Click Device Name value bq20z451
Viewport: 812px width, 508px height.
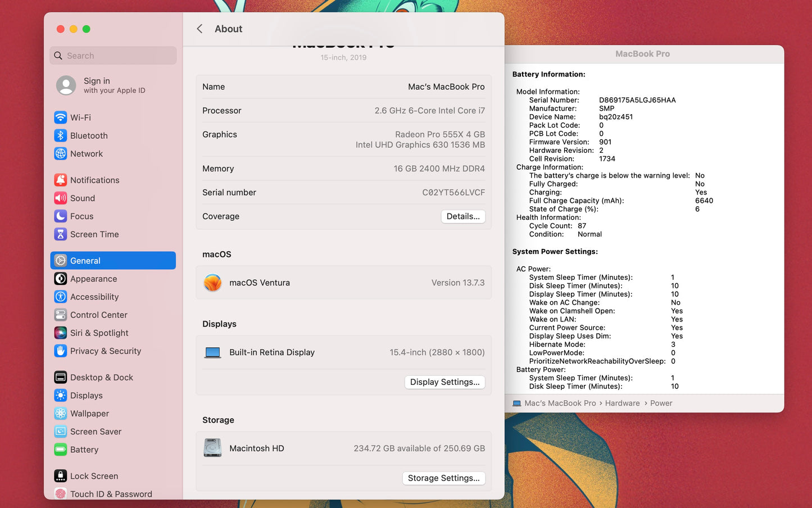click(x=616, y=117)
